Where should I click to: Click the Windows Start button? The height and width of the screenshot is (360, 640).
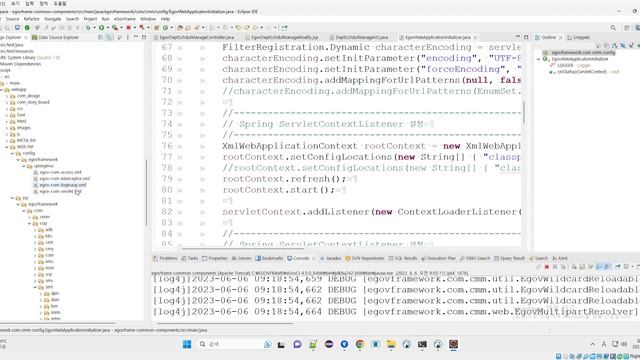tap(187, 344)
